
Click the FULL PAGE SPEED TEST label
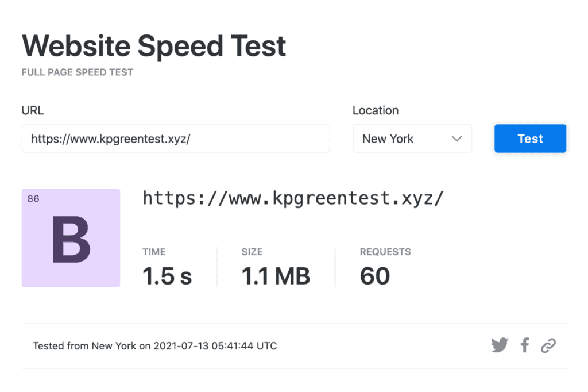(77, 72)
